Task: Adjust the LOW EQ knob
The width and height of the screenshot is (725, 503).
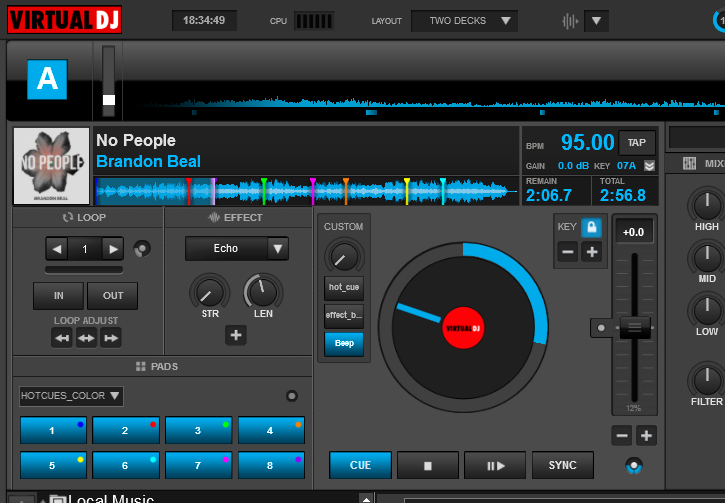Action: (x=707, y=310)
